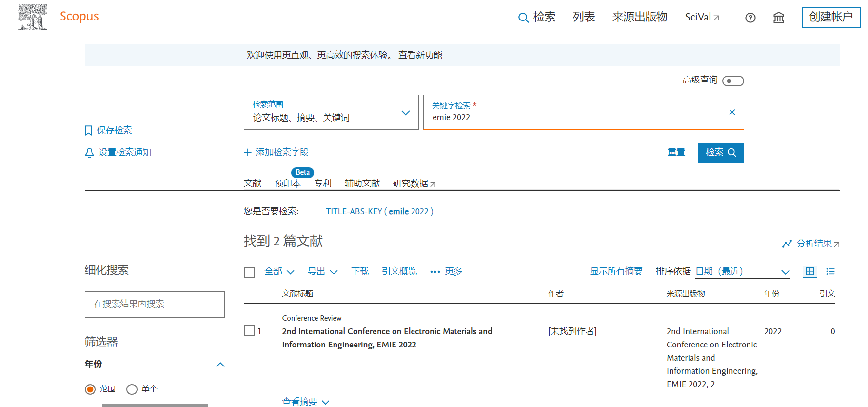Switch to the Preprints tab
Image resolution: width=868 pixels, height=407 pixels.
pyautogui.click(x=287, y=183)
